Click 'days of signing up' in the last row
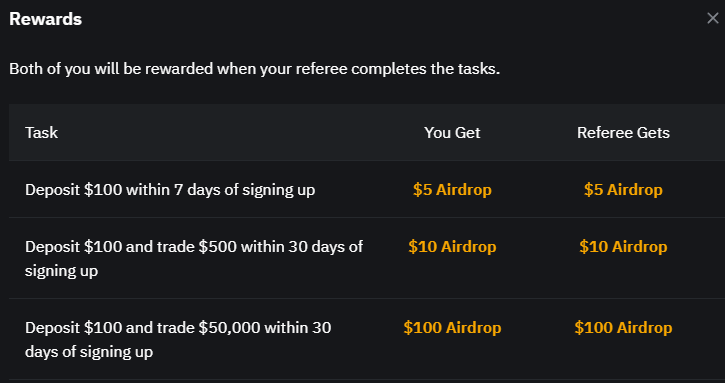Viewport: 725px width, 383px height. (89, 352)
